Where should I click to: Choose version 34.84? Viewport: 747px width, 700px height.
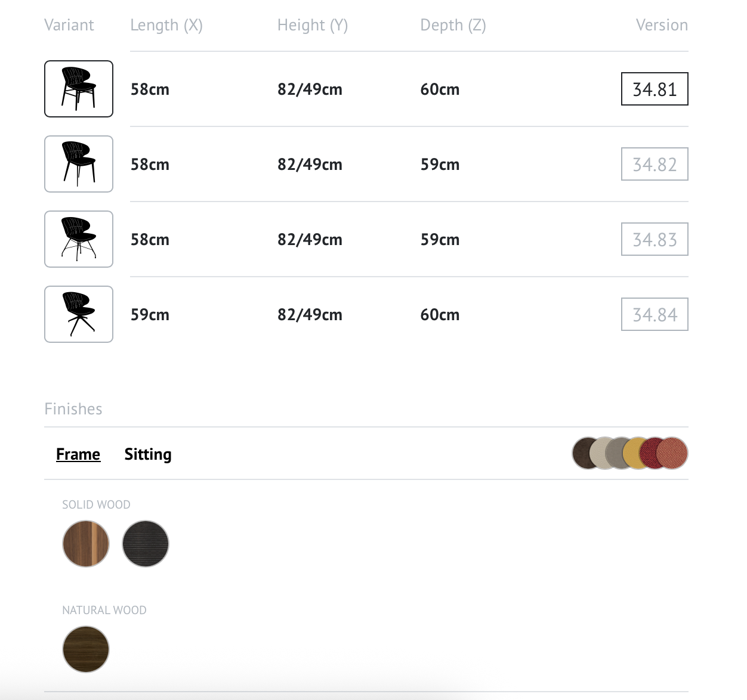pos(655,314)
